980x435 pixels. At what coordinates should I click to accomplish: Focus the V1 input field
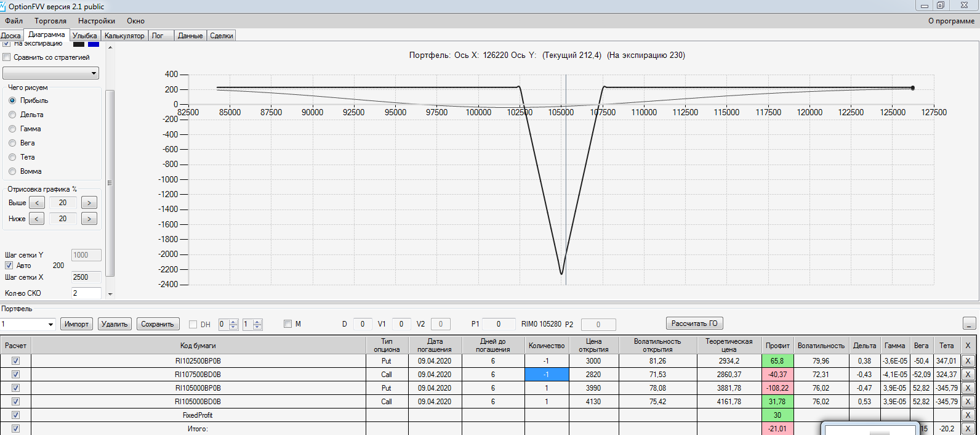pyautogui.click(x=401, y=324)
